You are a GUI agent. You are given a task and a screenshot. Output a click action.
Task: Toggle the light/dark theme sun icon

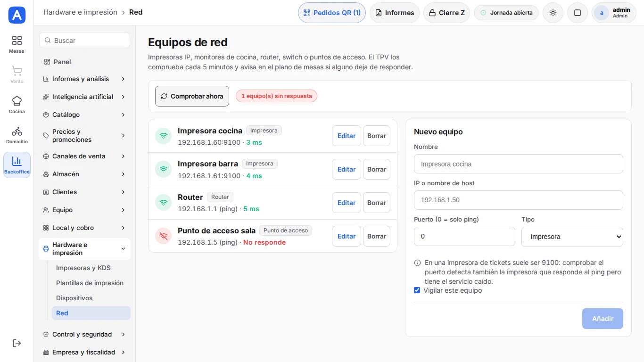click(553, 13)
